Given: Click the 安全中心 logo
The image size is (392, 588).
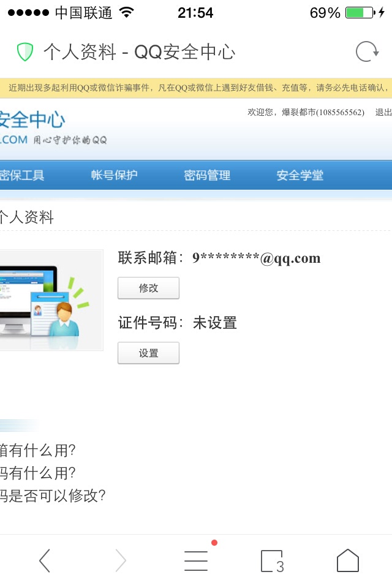Looking at the screenshot, I should (32, 119).
